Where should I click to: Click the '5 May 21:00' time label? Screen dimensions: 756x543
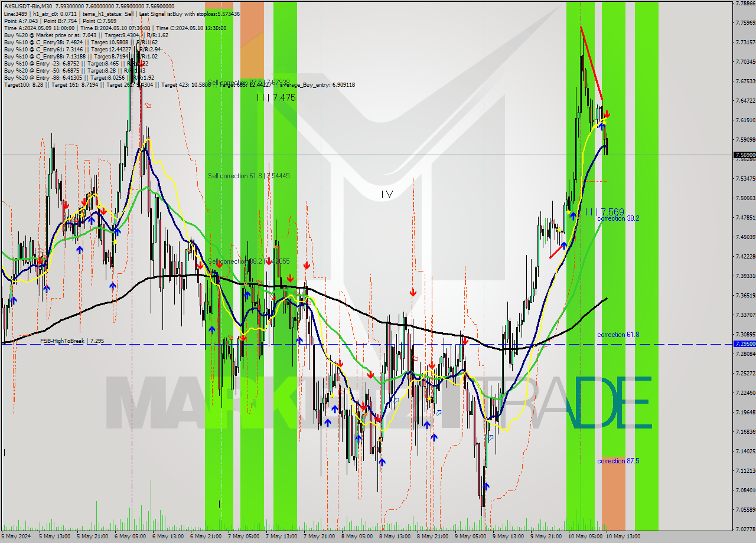(x=93, y=537)
